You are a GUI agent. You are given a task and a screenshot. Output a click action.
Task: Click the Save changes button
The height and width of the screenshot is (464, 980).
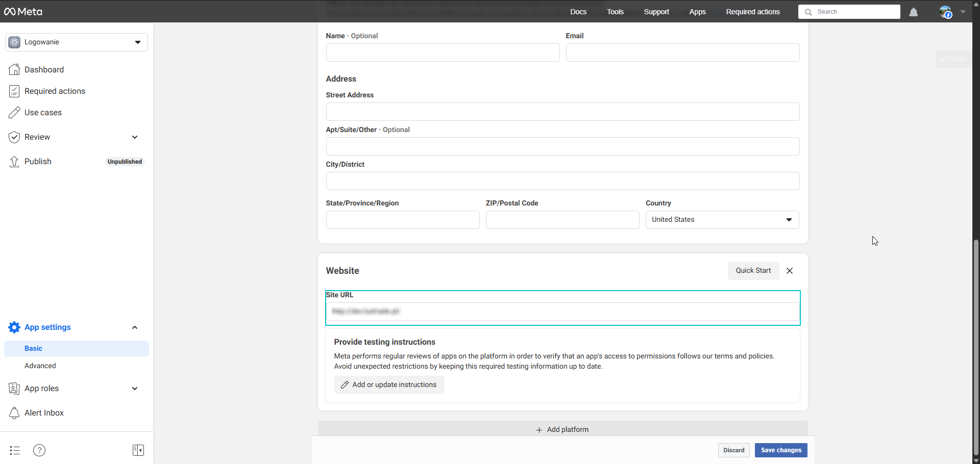click(x=780, y=450)
